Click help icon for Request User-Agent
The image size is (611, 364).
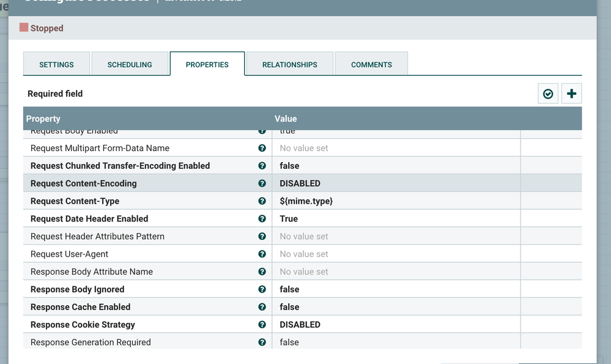(x=262, y=254)
